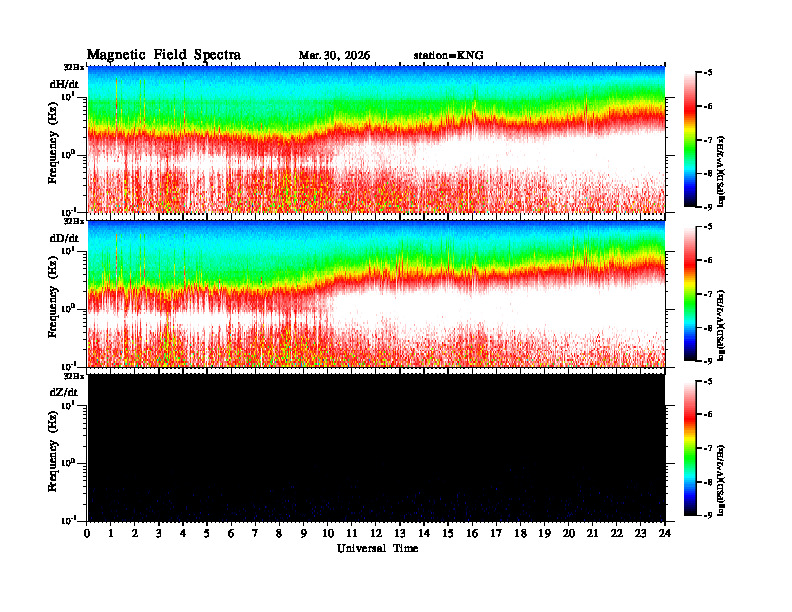Screen dimensions: 792x612
Task: Select the dZ/dt panel label
Action: coord(64,392)
